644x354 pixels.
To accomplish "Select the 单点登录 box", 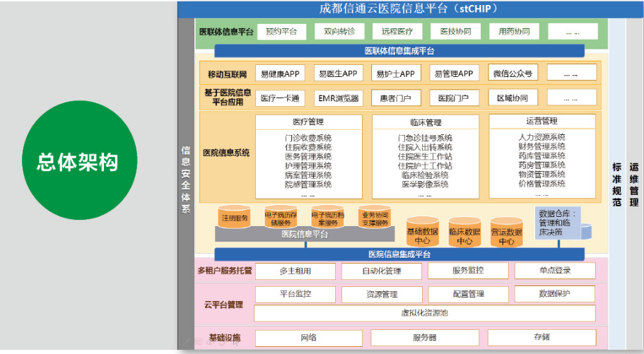I will click(x=555, y=271).
